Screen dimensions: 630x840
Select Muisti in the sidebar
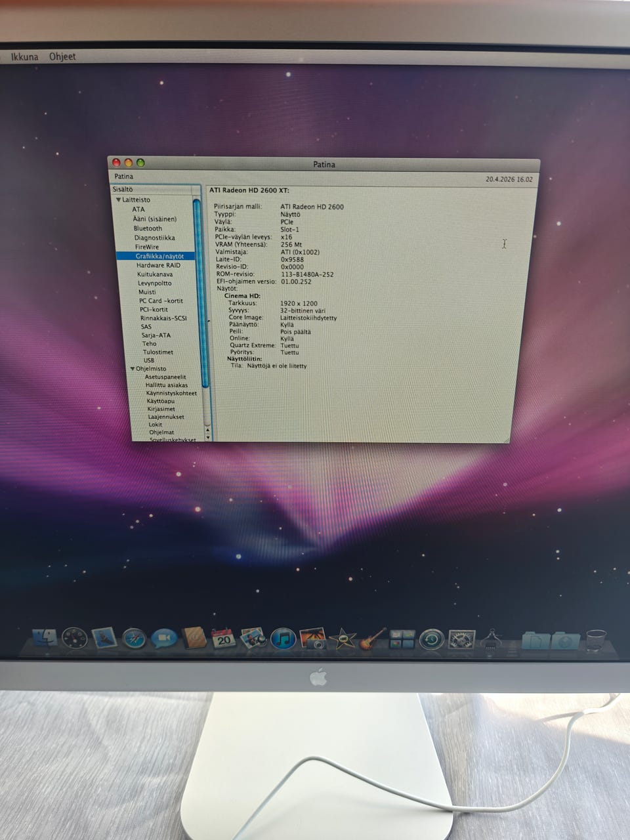click(147, 292)
